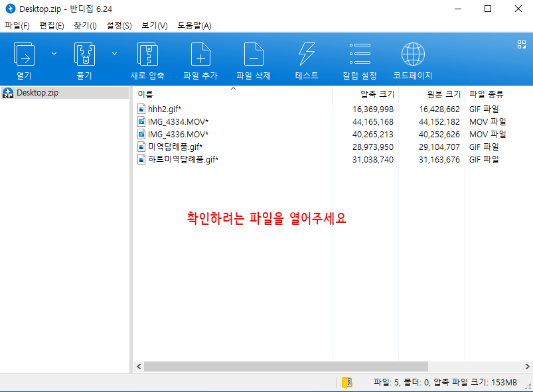533x392 pixels.
Task: Sort by the 압축 크기 column header
Action: coord(377,94)
